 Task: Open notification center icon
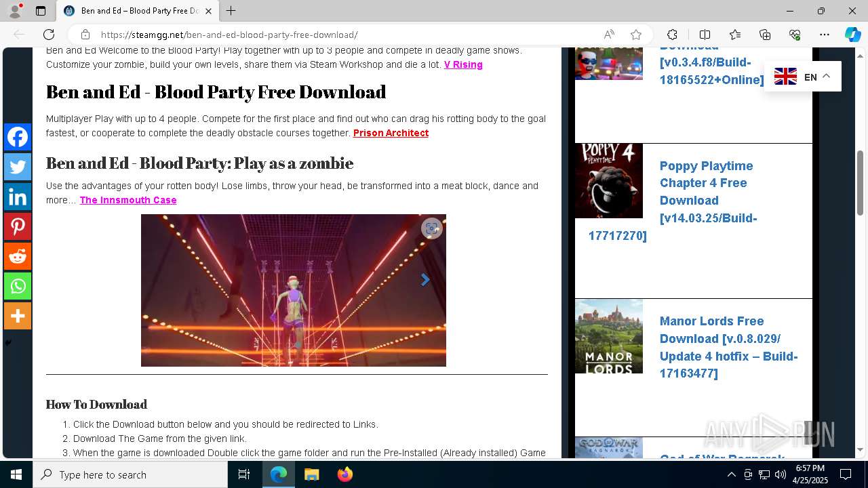[846, 474]
